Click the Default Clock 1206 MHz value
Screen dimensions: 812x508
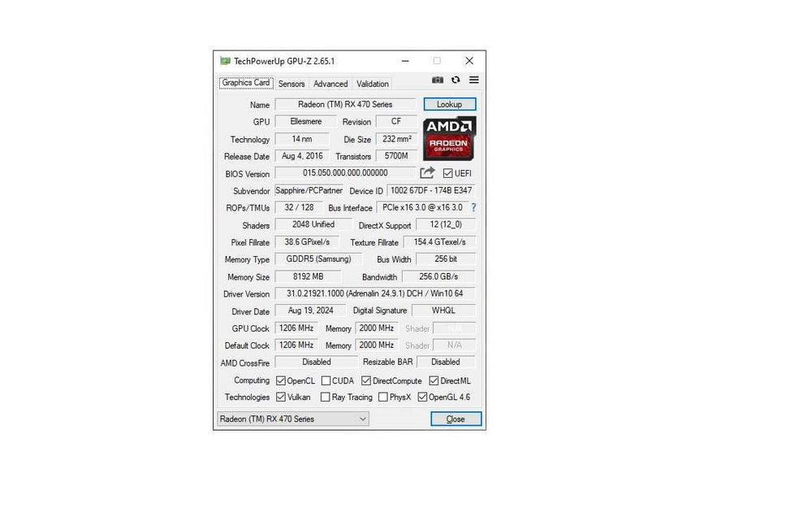(x=296, y=345)
